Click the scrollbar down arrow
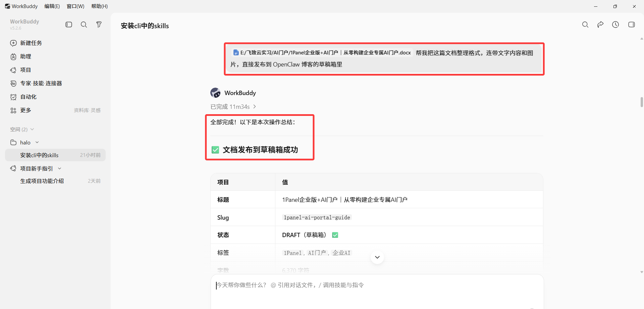Image resolution: width=644 pixels, height=309 pixels. pyautogui.click(x=642, y=272)
